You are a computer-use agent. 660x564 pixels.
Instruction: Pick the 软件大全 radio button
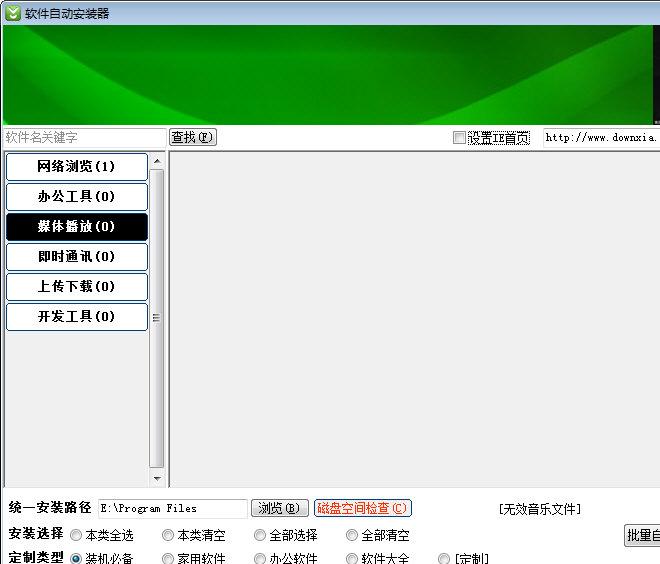[352, 559]
